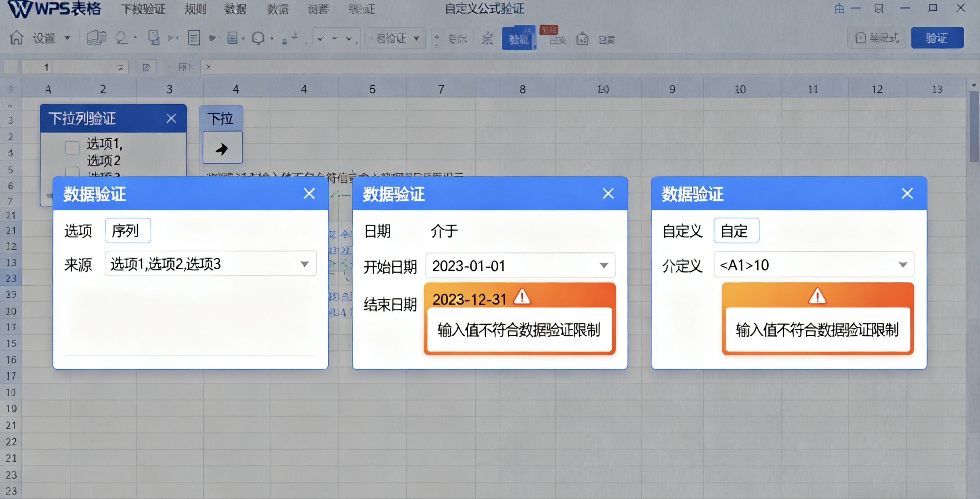Open the 下拉验证 menu item
This screenshot has height=499, width=980.
pyautogui.click(x=144, y=9)
